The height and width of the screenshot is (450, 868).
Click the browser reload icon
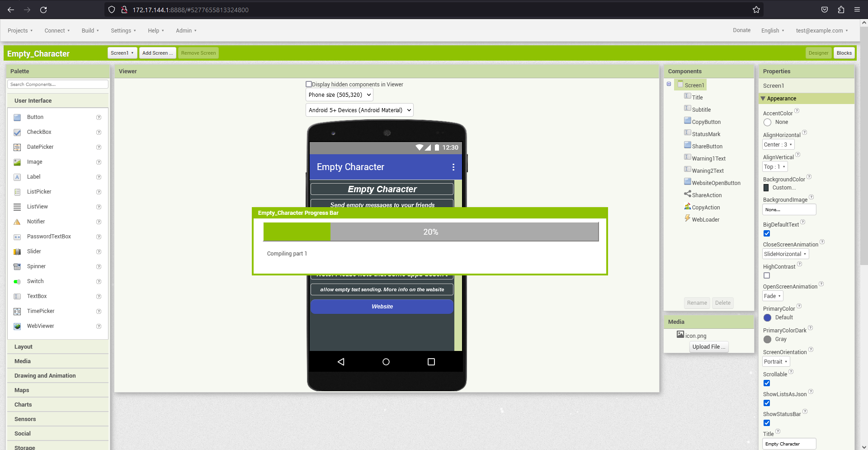click(43, 10)
